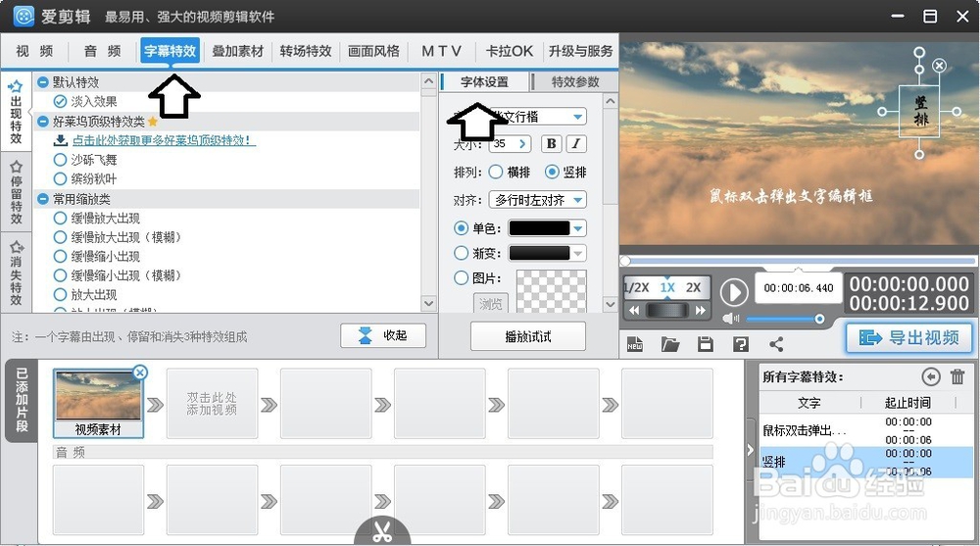
Task: Open 转场特效 tab
Action: [306, 51]
